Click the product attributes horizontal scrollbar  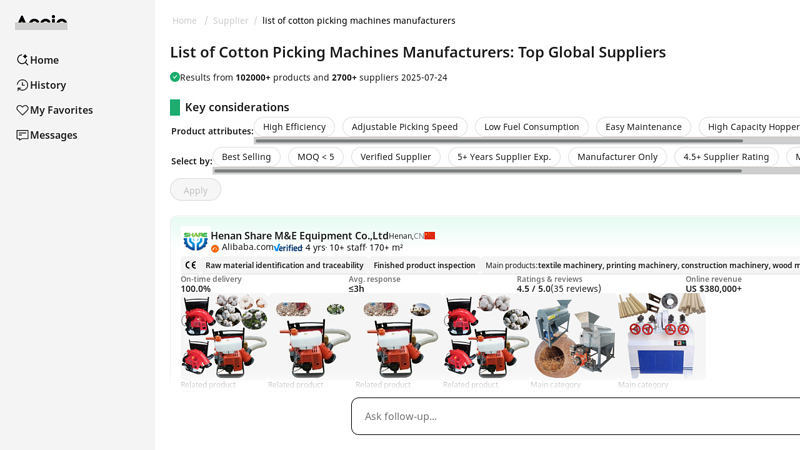(498, 140)
